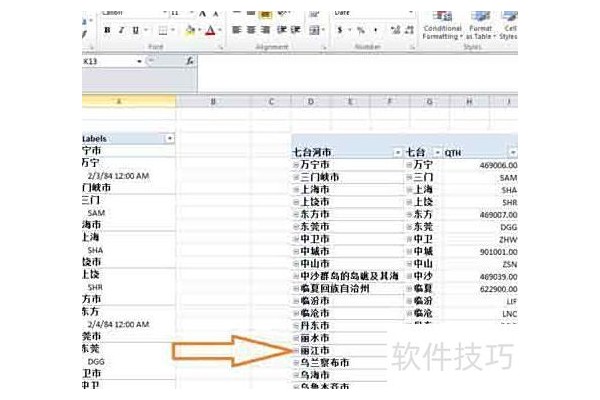The image size is (600, 400).
Task: Decrease font size with Shrink Font
Action: [x=216, y=14]
